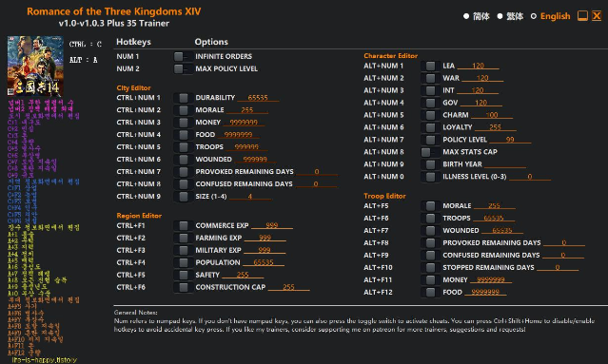The width and height of the screenshot is (608, 364).
Task: Select the English language option
Action: [x=551, y=16]
